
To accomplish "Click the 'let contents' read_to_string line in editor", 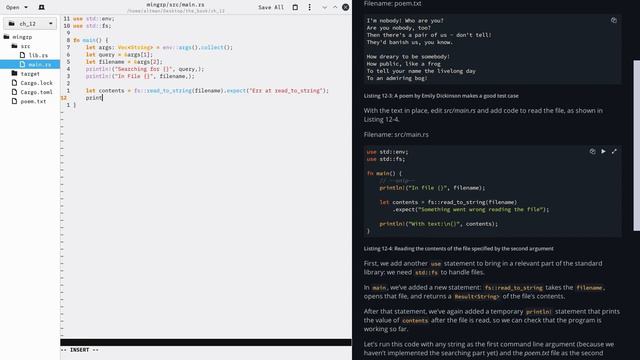I will tap(207, 91).
